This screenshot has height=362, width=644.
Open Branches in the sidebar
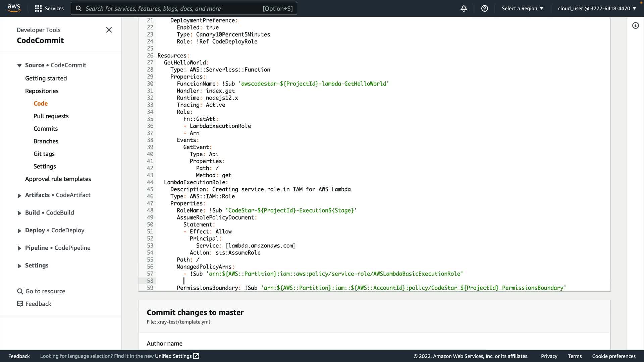pos(46,141)
